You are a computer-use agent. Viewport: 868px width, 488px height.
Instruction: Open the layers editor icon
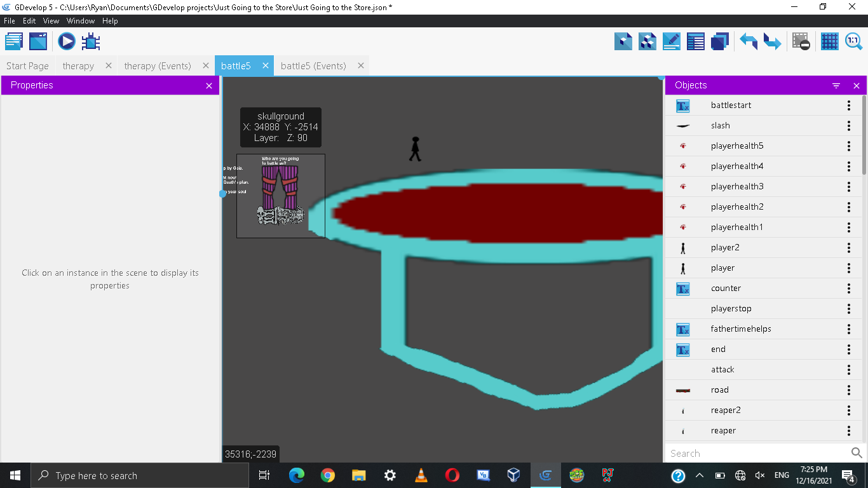click(720, 42)
